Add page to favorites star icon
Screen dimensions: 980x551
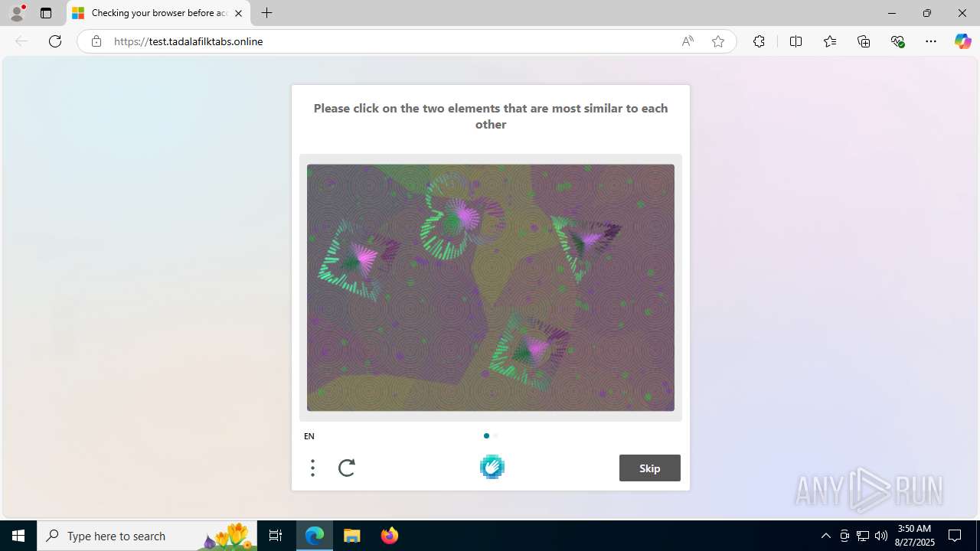718,41
